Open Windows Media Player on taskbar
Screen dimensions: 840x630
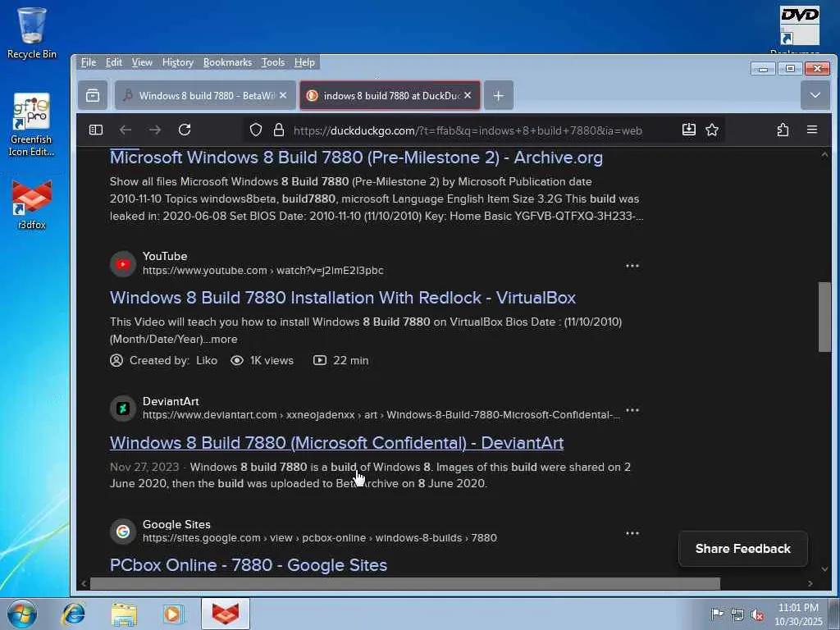tap(173, 614)
